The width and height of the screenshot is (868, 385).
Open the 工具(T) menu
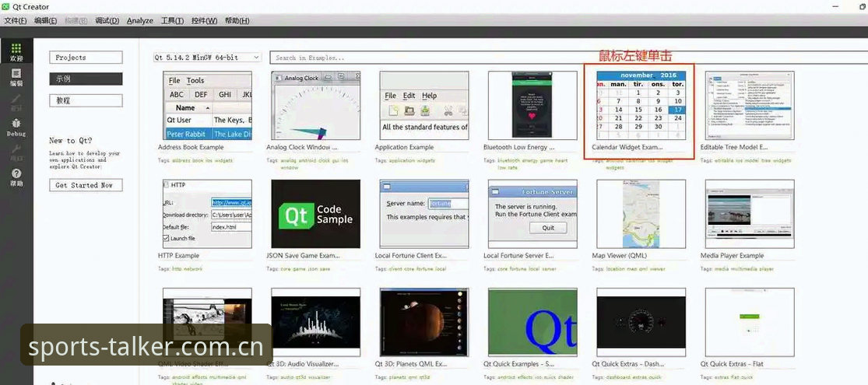(x=172, y=20)
